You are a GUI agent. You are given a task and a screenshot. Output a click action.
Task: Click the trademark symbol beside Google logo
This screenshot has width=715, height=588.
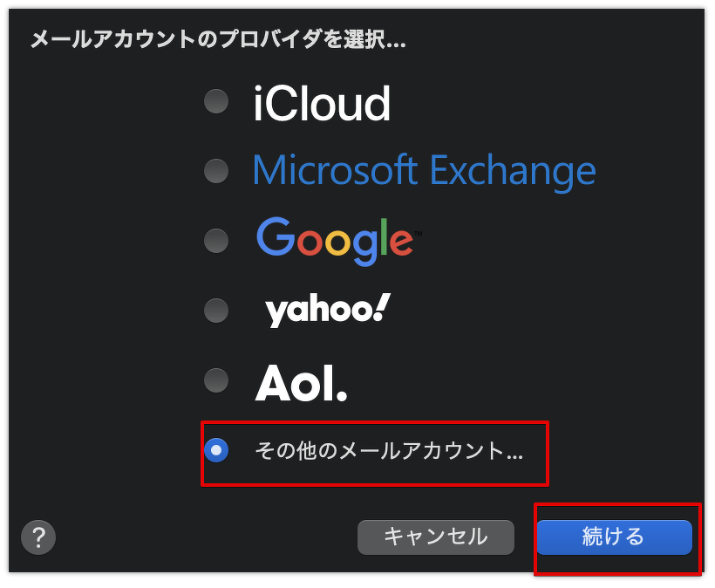[418, 234]
